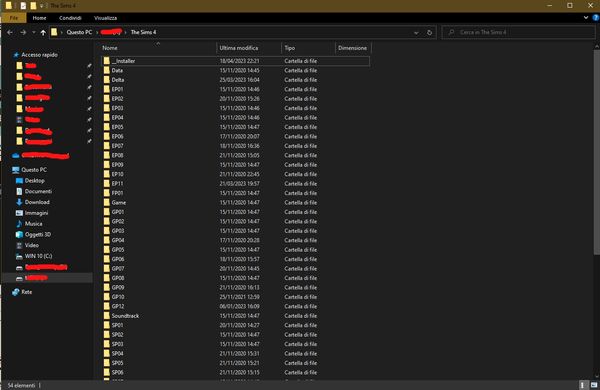Go forward with the Forward arrow
This screenshot has height=390, width=600.
click(x=23, y=33)
